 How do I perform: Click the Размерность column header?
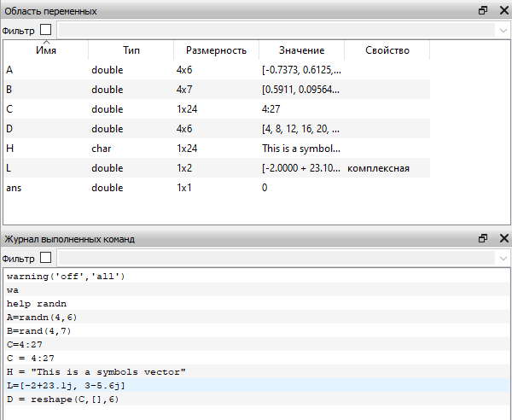pyautogui.click(x=216, y=50)
